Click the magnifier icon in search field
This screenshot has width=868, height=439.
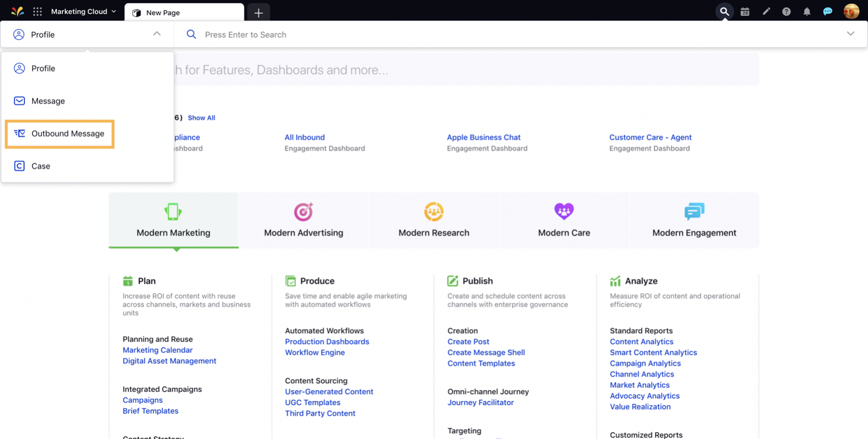(191, 35)
